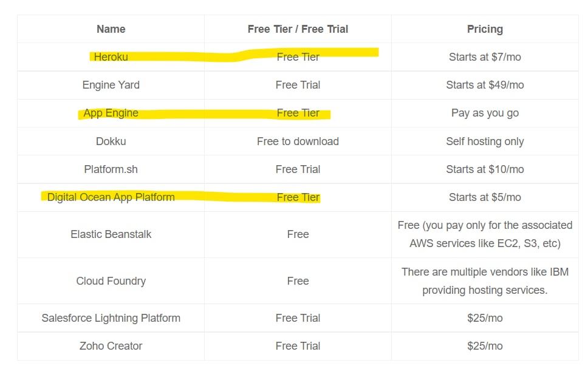The width and height of the screenshot is (588, 377).
Task: Click the Self hosting only cell
Action: (485, 141)
